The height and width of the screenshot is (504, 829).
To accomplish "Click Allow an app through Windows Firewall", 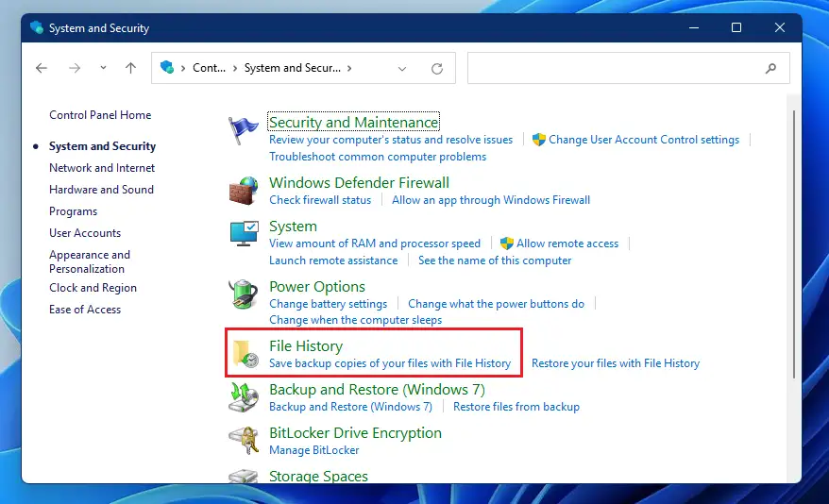I will [x=491, y=200].
